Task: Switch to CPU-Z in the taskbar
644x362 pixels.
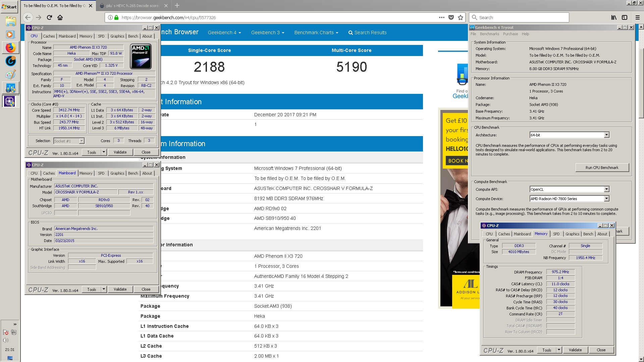Action: click(9, 101)
